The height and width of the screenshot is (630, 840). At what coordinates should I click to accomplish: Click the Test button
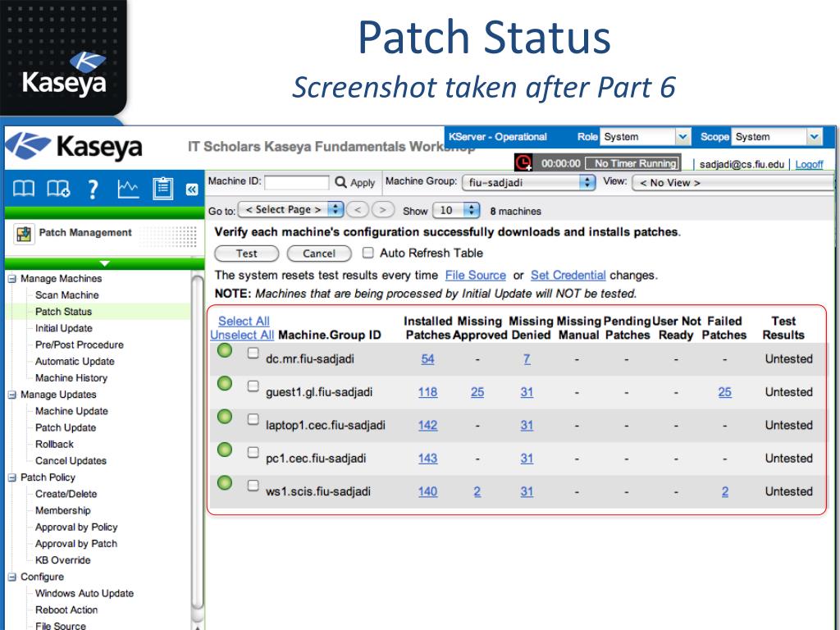pyautogui.click(x=246, y=253)
